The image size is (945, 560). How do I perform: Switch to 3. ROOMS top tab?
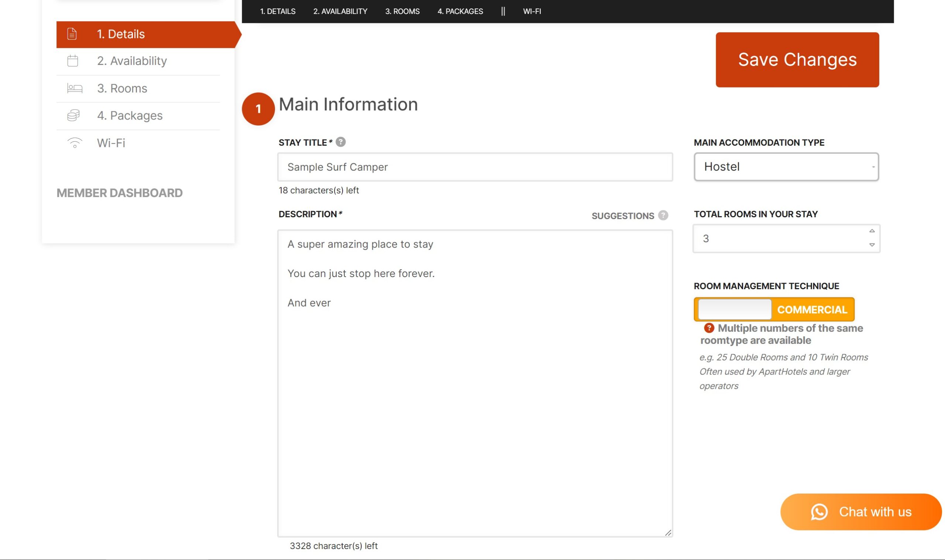[402, 11]
